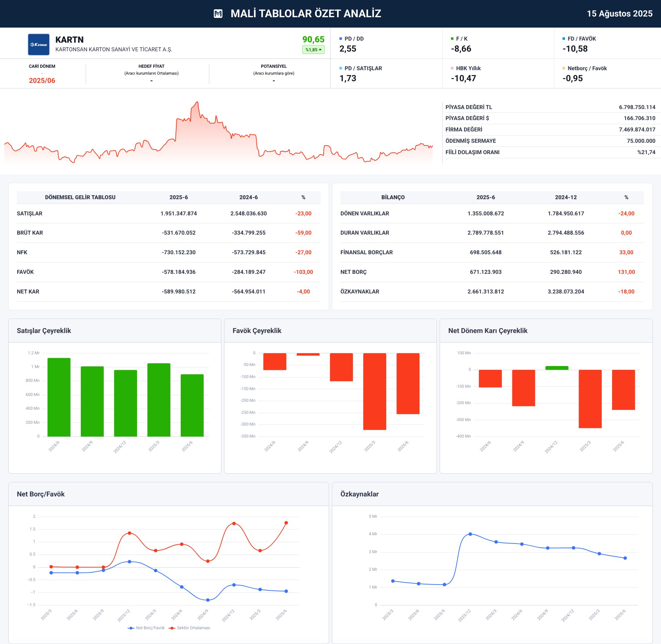Click the BİLANÇO table header

(393, 197)
